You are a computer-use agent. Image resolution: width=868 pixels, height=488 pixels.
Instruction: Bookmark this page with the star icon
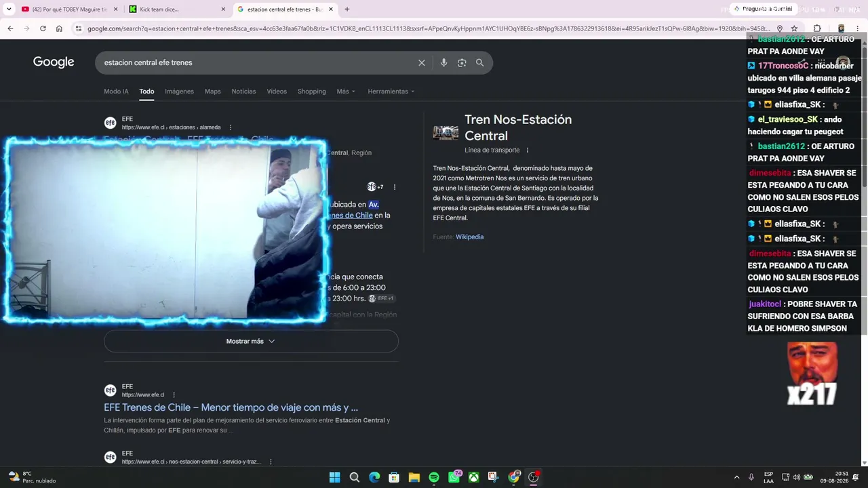(x=794, y=28)
